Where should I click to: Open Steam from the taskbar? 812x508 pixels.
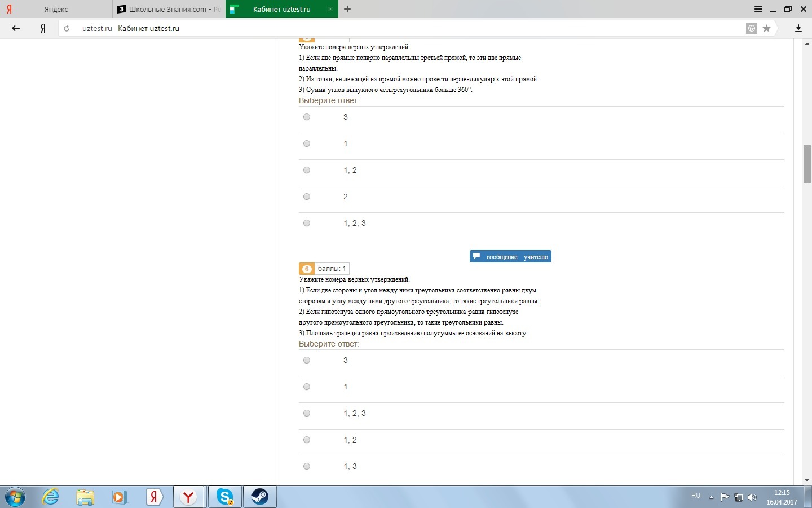[x=260, y=497]
